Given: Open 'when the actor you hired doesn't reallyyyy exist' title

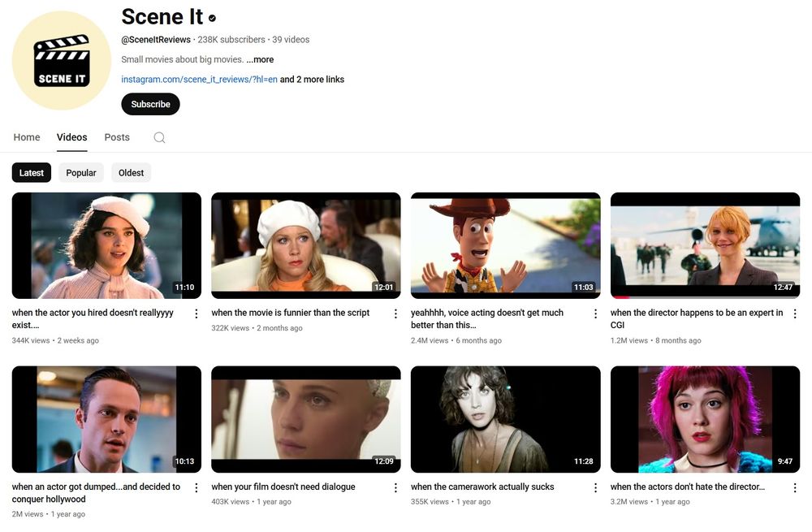Looking at the screenshot, I should [x=93, y=318].
